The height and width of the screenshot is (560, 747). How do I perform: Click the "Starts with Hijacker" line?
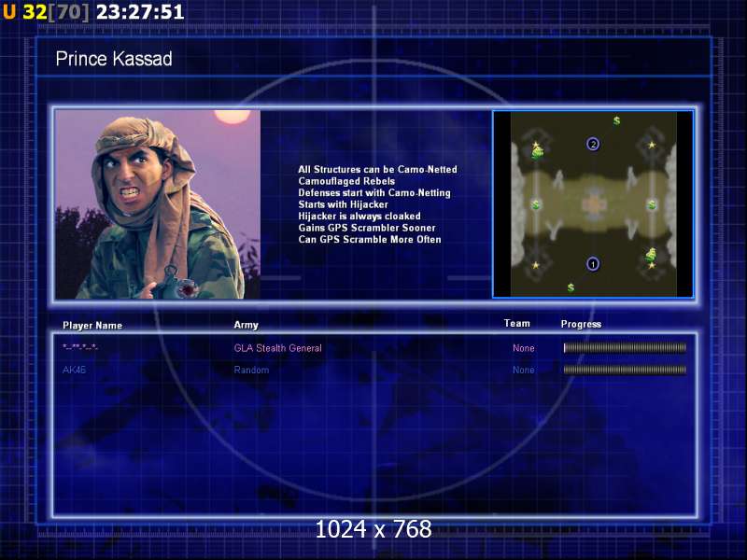click(343, 204)
